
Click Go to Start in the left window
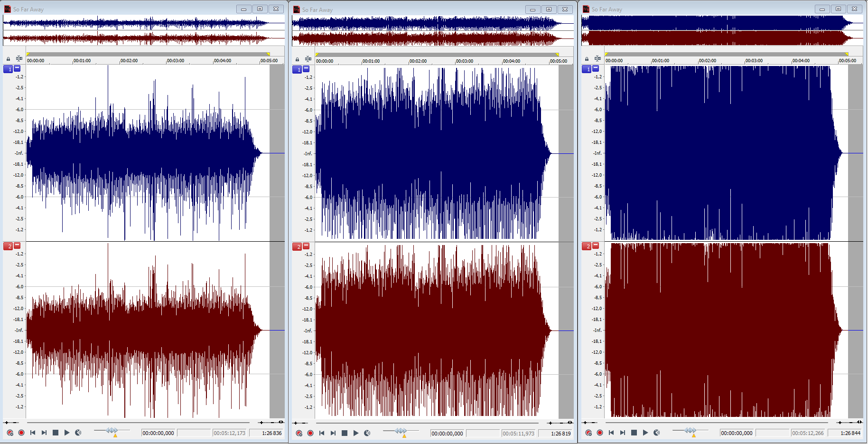(x=33, y=433)
